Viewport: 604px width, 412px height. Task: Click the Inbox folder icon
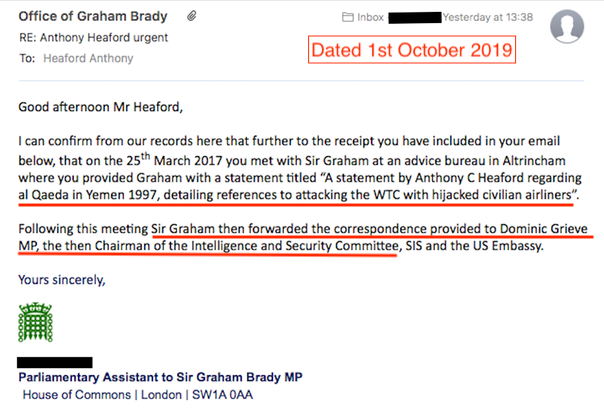click(x=347, y=17)
